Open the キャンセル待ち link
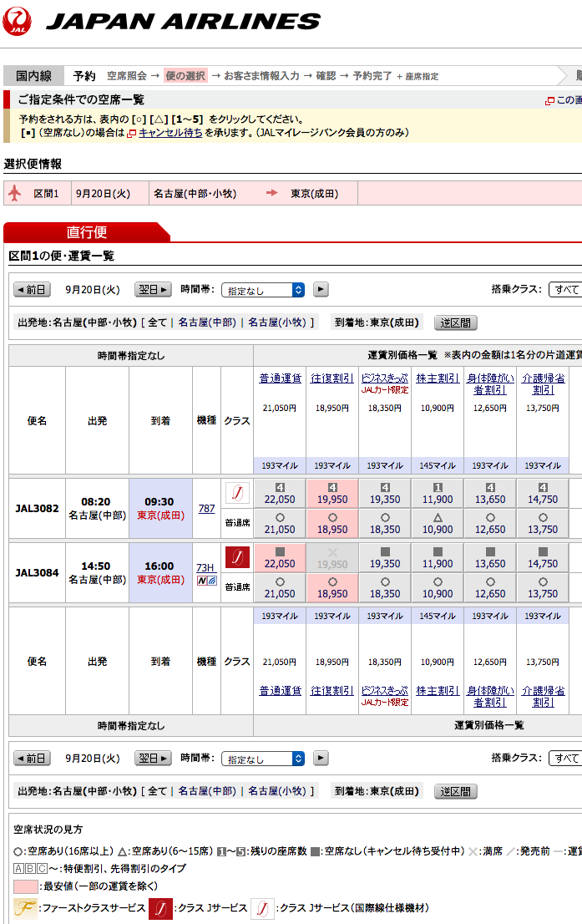582x924 pixels. (170, 133)
